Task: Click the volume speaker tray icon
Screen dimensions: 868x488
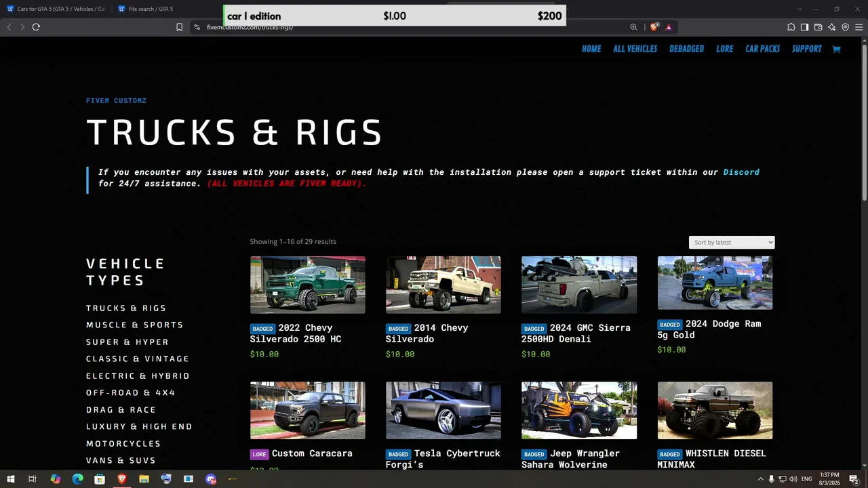Action: point(793,479)
